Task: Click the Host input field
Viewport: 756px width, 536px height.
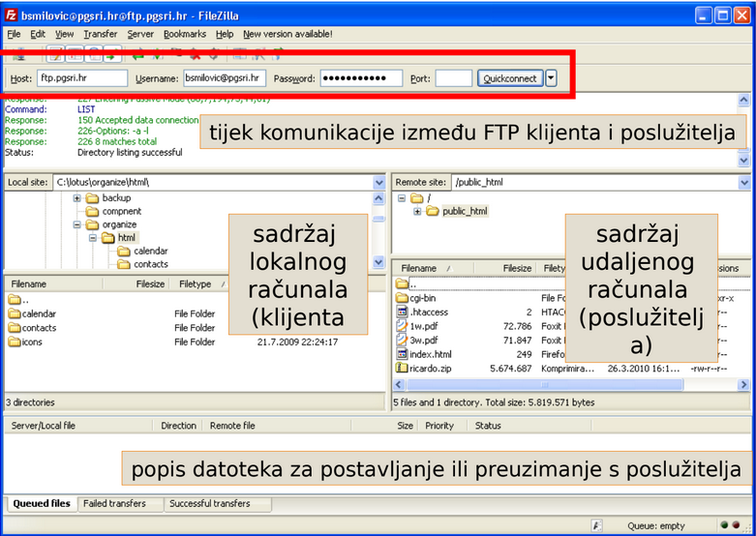Action: click(x=82, y=78)
